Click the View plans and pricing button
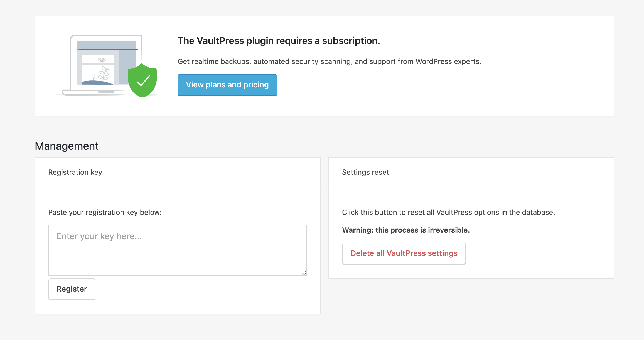 point(227,85)
